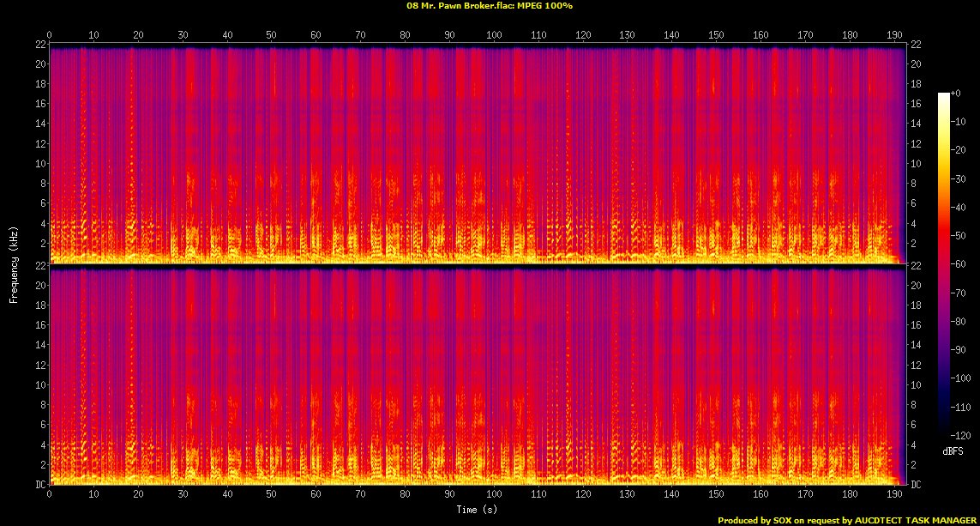Click the center of the lower channel spectrogram

(478, 375)
